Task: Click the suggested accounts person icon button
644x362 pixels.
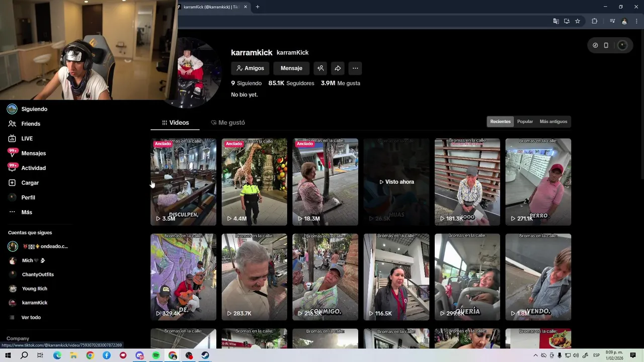Action: (x=320, y=68)
